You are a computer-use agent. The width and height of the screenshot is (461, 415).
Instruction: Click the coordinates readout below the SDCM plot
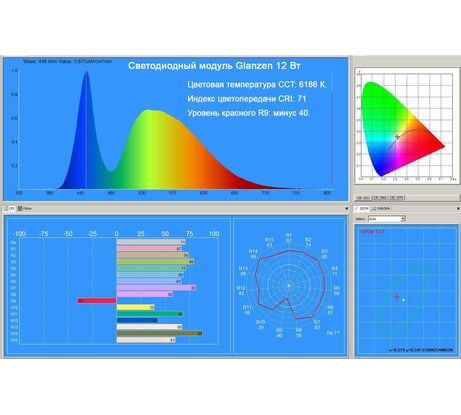(x=421, y=350)
